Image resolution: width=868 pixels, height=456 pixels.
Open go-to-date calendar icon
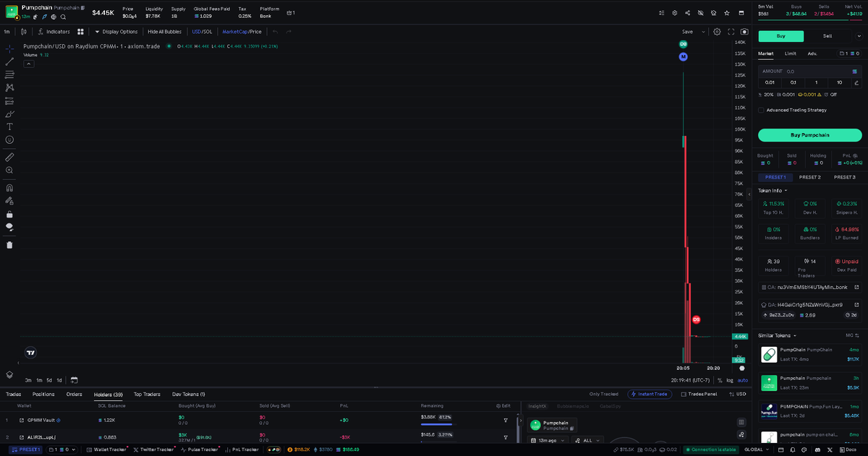tap(74, 380)
